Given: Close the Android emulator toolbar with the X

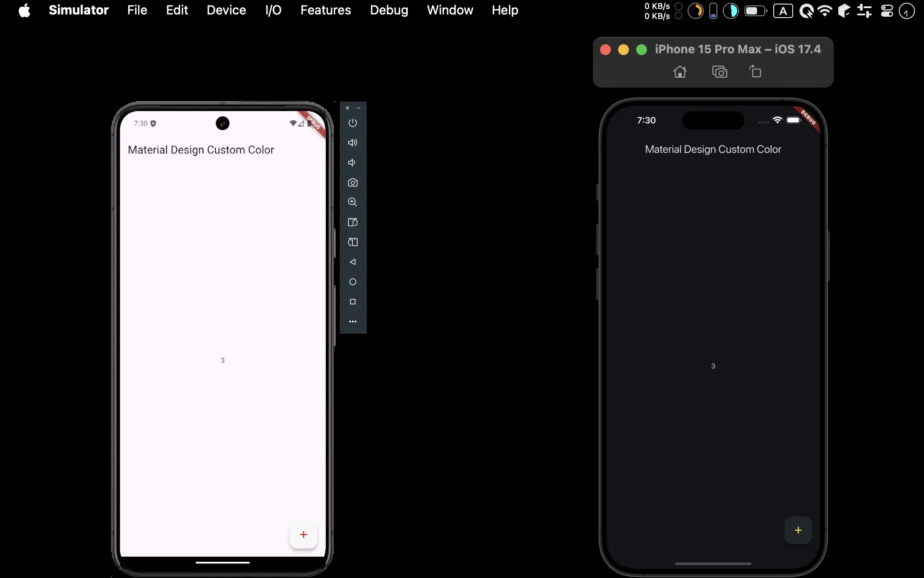Looking at the screenshot, I should (x=347, y=108).
